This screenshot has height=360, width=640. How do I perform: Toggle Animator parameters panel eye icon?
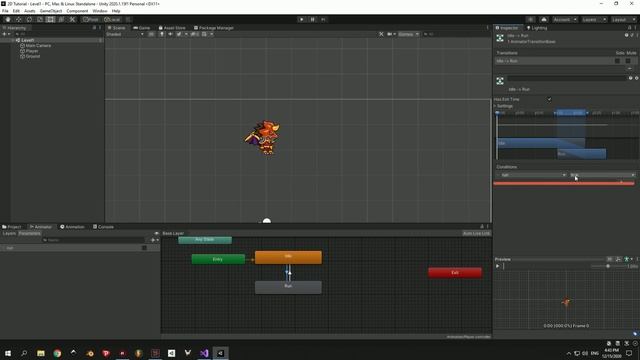(157, 233)
